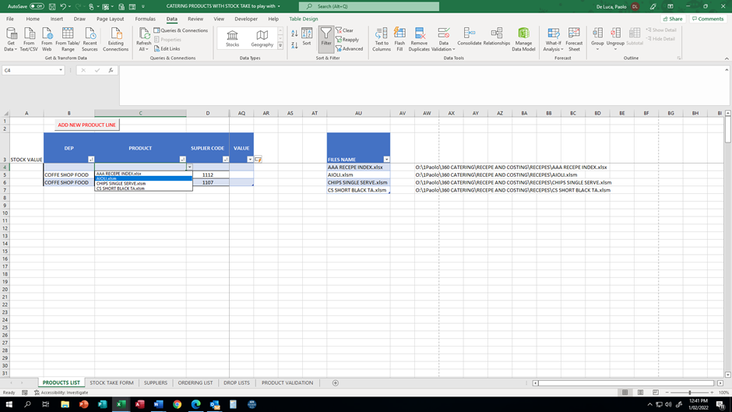The image size is (732, 412).
Task: Open the PRODUCT VALIDATION sheet tab
Action: (287, 383)
